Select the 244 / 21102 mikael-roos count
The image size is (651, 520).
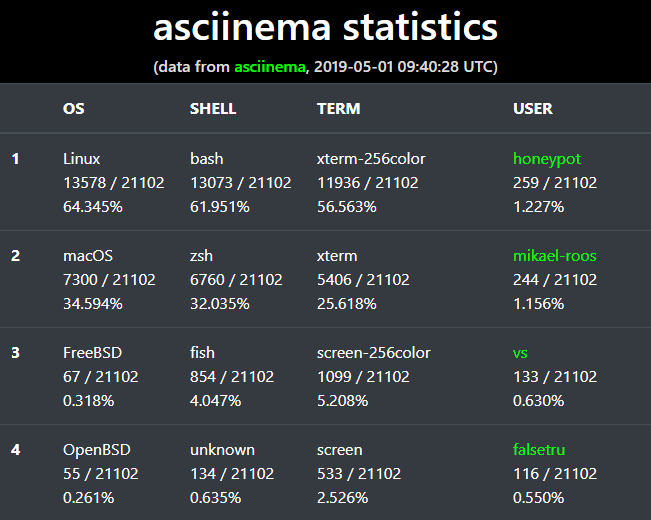click(x=555, y=280)
